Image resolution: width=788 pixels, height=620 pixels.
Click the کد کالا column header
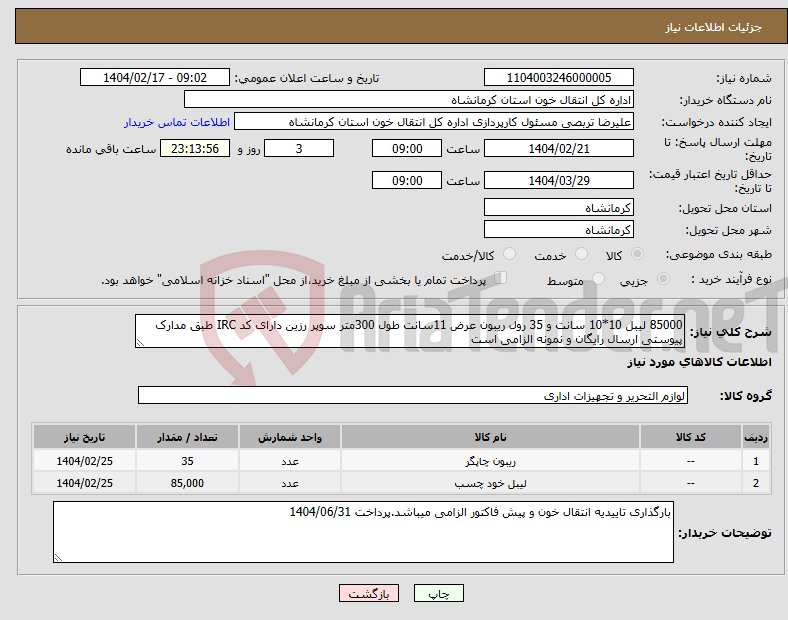click(x=691, y=437)
